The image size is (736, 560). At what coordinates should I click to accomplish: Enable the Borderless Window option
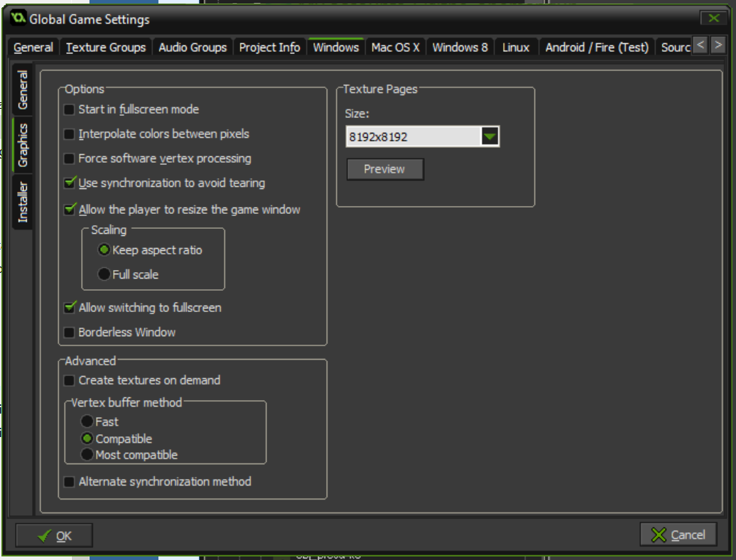click(x=70, y=333)
